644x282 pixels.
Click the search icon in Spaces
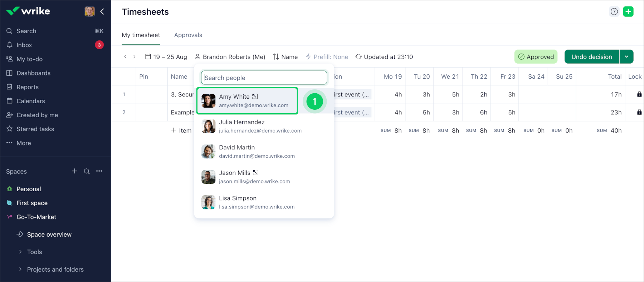coord(87,172)
